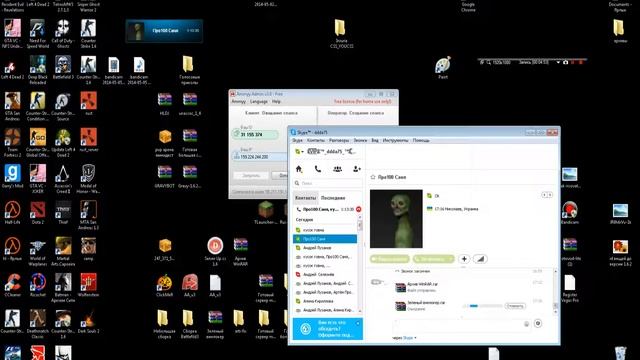The image size is (640, 360).
Task: Click Ammyy Admin Your IP field
Action: click(261, 157)
